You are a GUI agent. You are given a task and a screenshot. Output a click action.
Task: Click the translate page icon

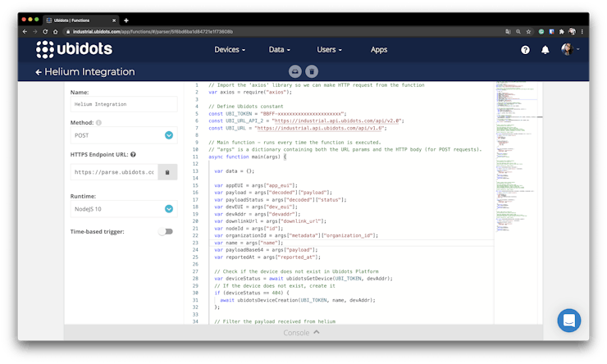tap(508, 32)
